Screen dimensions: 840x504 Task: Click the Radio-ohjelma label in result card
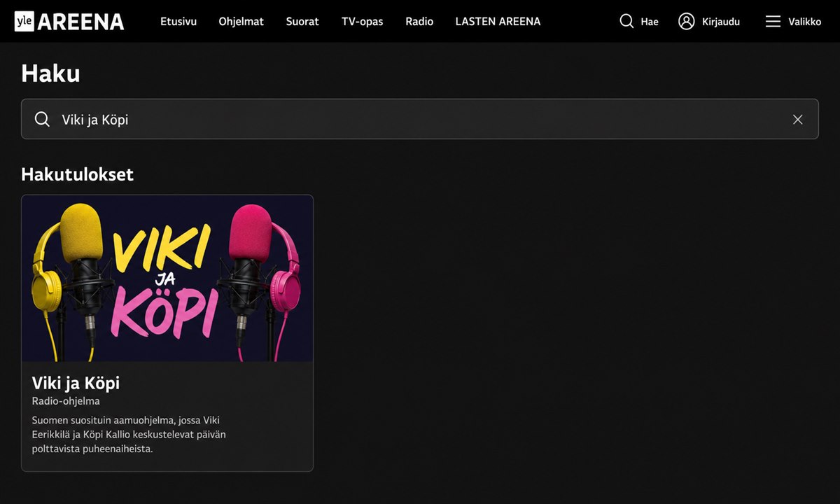pos(66,401)
